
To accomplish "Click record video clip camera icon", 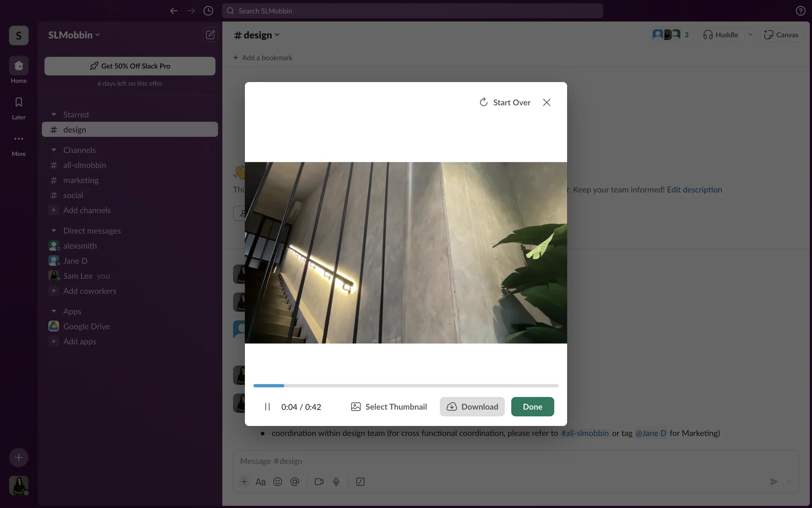I will click(x=319, y=482).
